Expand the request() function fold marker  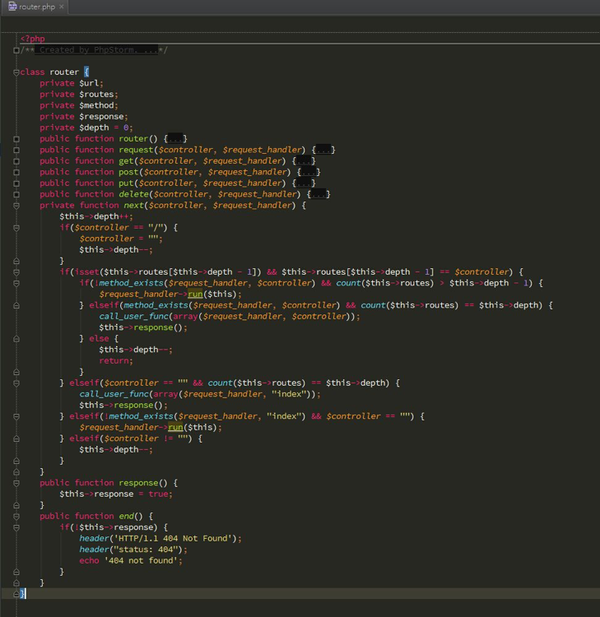pyautogui.click(x=18, y=150)
